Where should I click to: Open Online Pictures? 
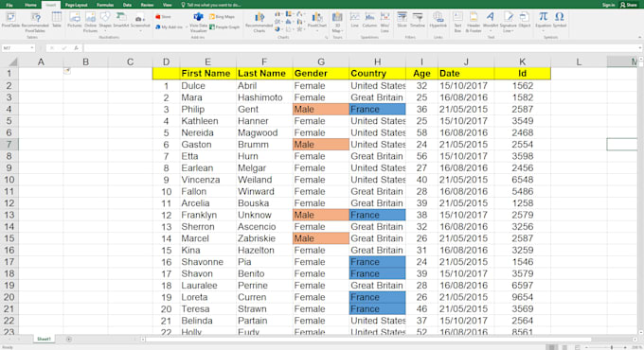tap(90, 22)
